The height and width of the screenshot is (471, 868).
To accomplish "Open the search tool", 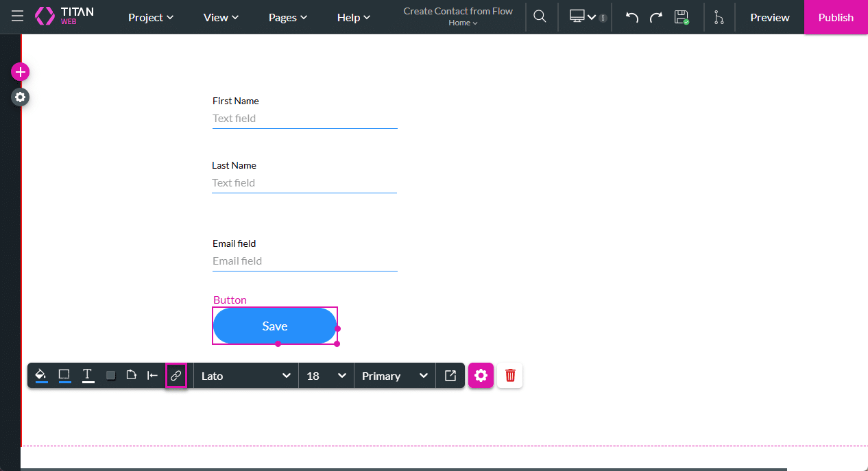I will [x=540, y=17].
